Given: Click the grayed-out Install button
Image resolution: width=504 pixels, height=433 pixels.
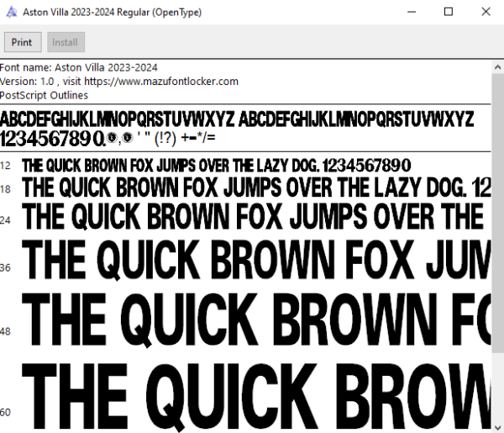Looking at the screenshot, I should [x=66, y=42].
